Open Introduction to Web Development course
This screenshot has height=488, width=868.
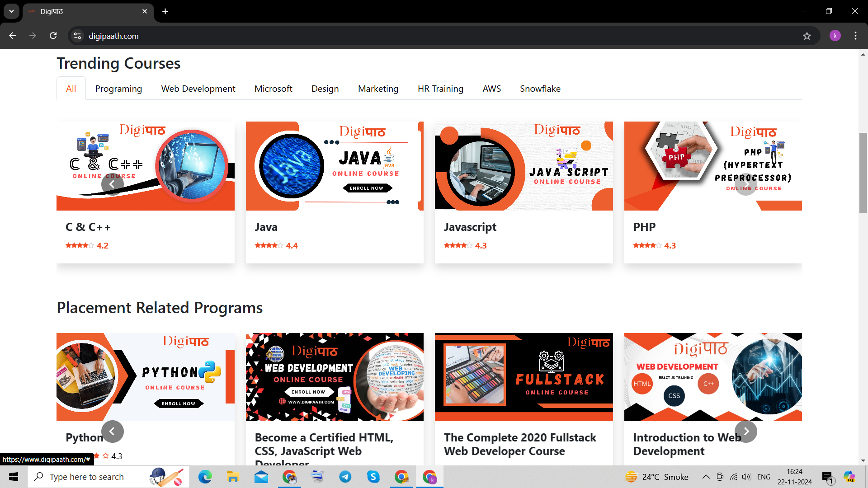coord(687,444)
